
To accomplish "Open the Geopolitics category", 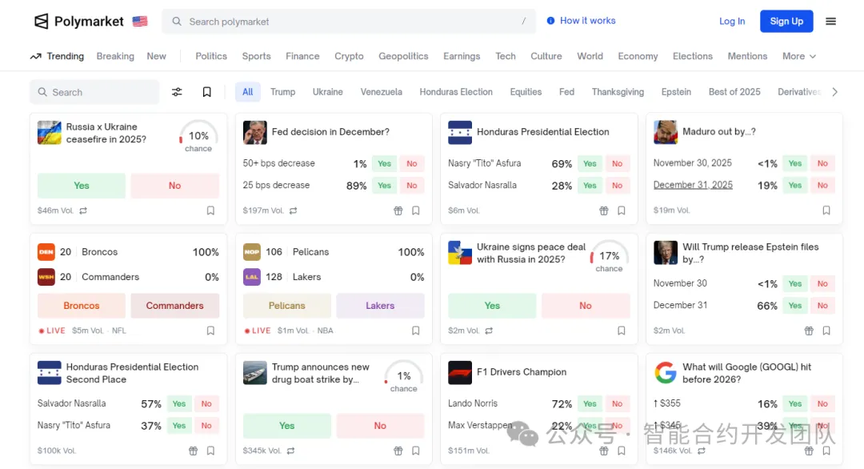I will (x=403, y=56).
